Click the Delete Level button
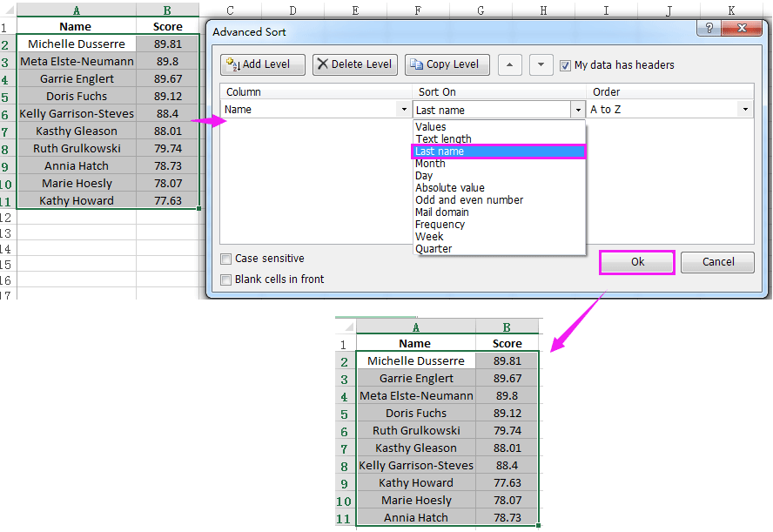 (355, 64)
